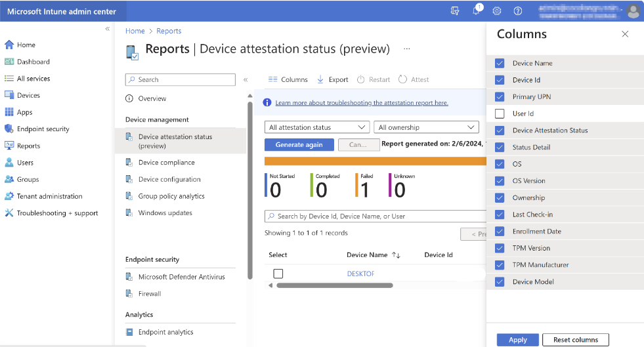This screenshot has width=644, height=347.
Task: Open the Columns chooser in toolbar
Action: [288, 79]
